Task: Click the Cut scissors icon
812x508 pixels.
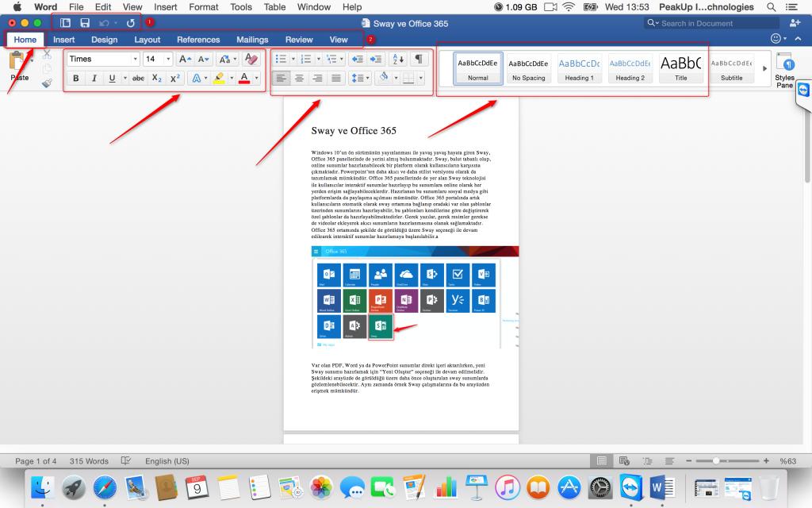Action: (47, 54)
